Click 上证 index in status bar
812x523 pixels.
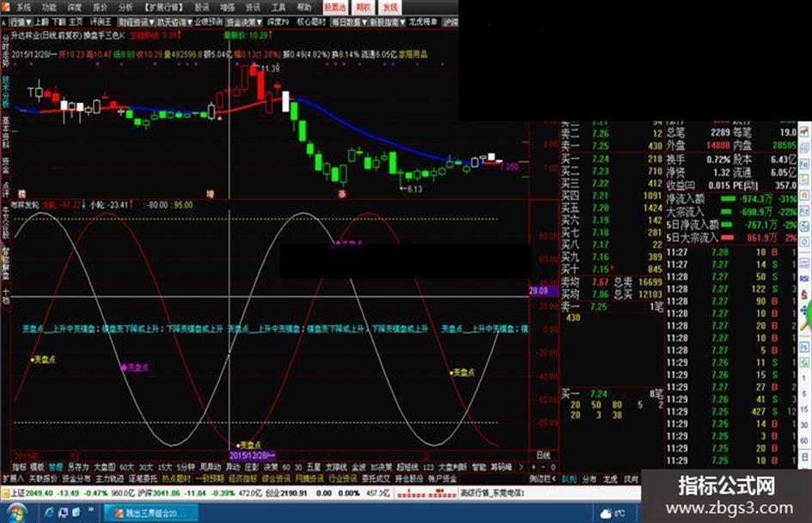pos(17,493)
